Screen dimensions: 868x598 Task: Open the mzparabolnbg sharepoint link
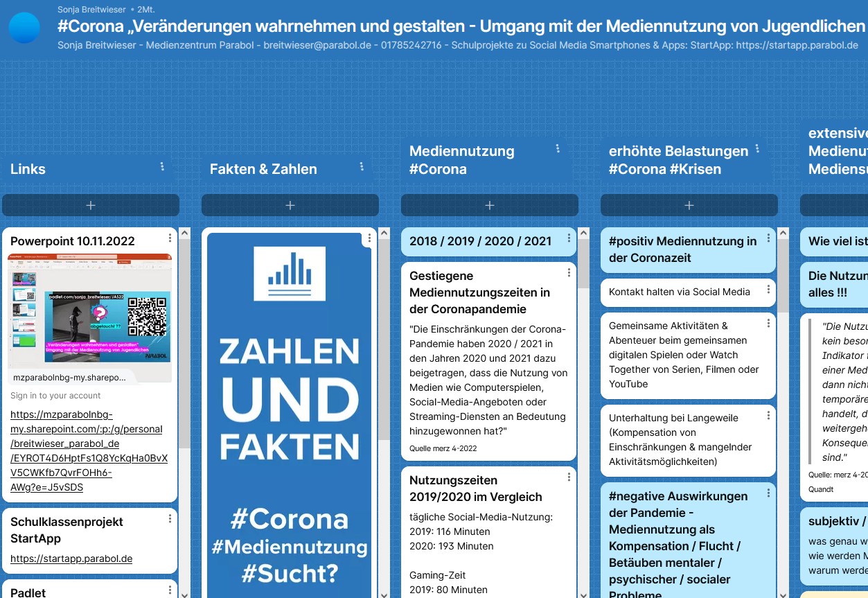click(89, 450)
